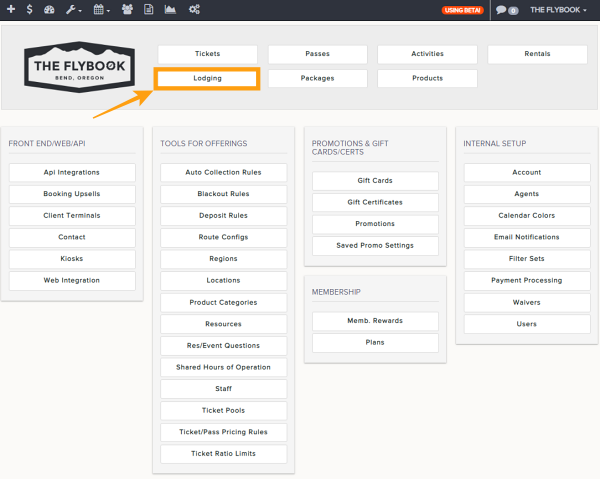Open THE FLYBOOK account dropdown
The image size is (600, 479).
(x=558, y=10)
